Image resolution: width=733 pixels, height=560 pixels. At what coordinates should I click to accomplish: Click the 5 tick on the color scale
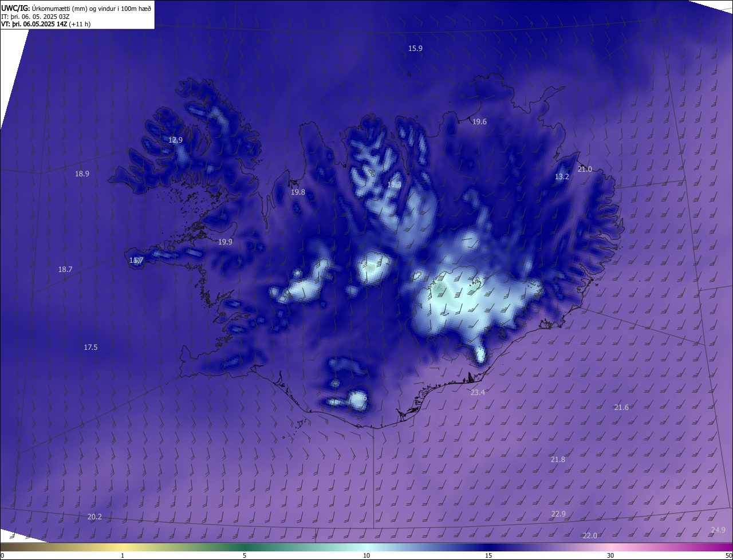tap(245, 555)
